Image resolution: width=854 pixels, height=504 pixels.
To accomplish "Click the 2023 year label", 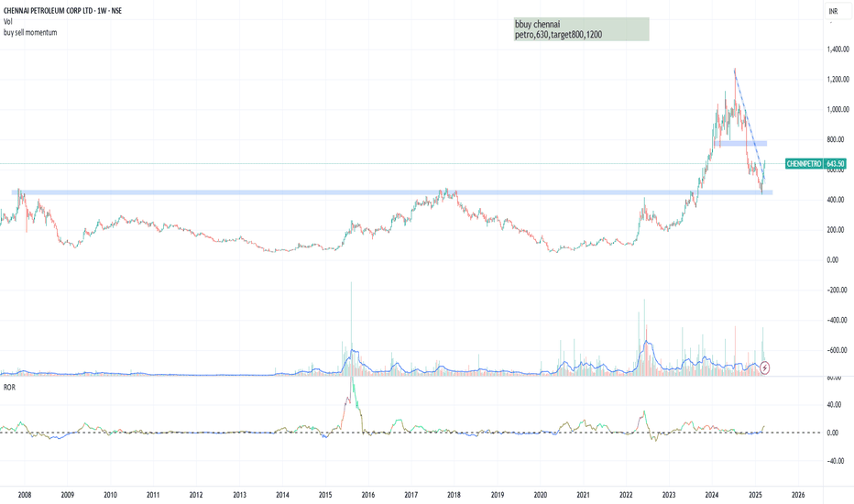I will tap(669, 495).
